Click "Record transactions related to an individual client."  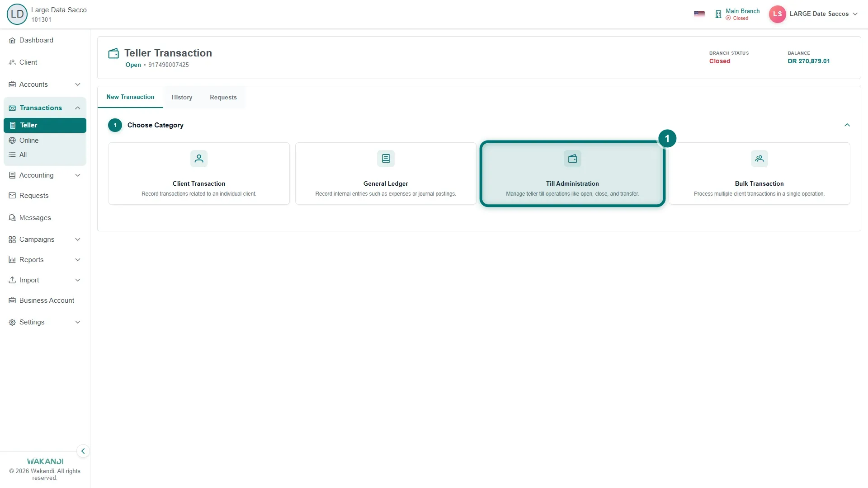tap(199, 194)
